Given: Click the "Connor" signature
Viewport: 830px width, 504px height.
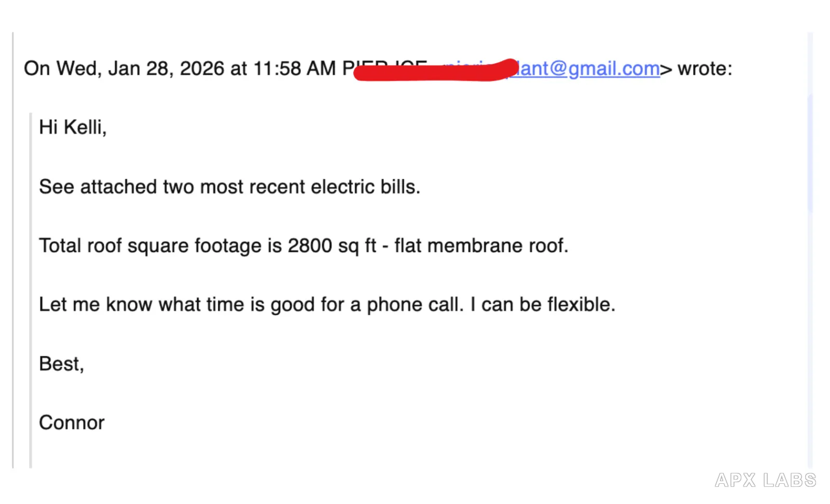Looking at the screenshot, I should [x=72, y=423].
